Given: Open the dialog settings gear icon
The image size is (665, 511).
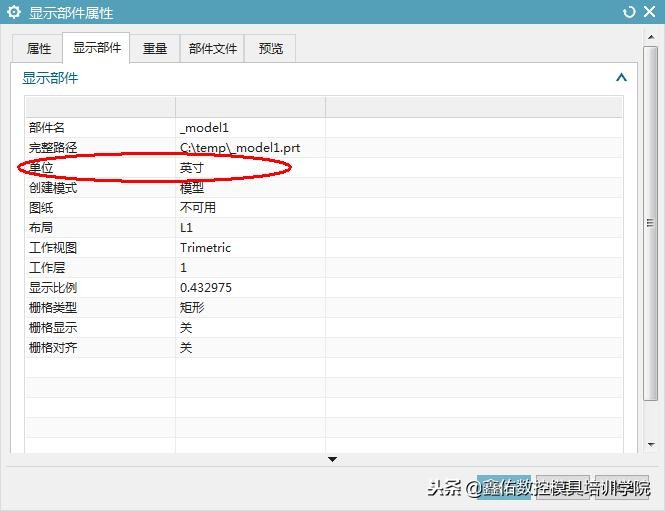Looking at the screenshot, I should coord(14,12).
